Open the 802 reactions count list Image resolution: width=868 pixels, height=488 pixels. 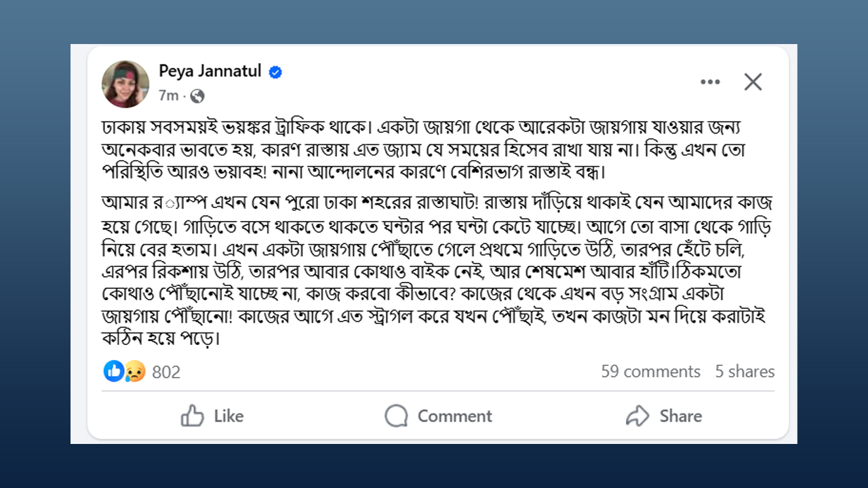pos(166,371)
